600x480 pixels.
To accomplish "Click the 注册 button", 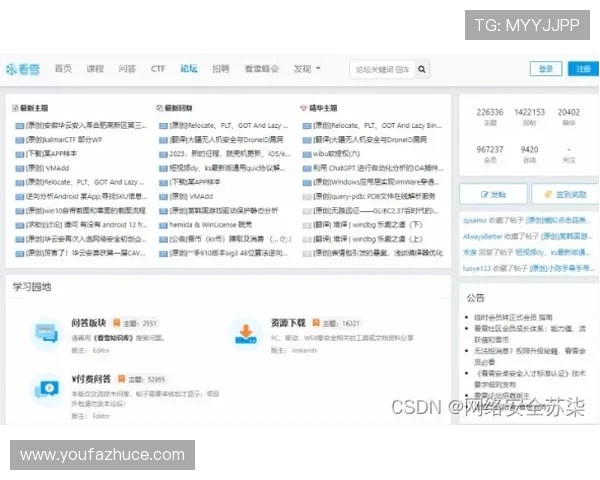I will (584, 69).
